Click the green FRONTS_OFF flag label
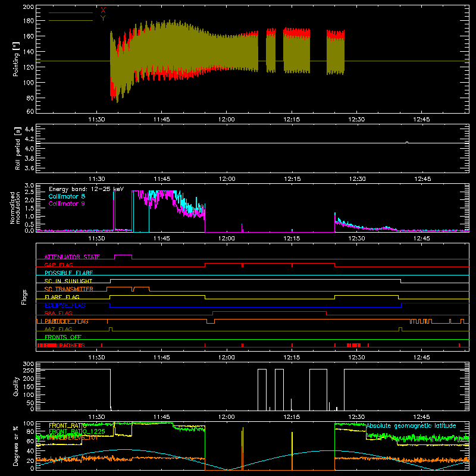The height and width of the screenshot is (476, 476). click(63, 337)
